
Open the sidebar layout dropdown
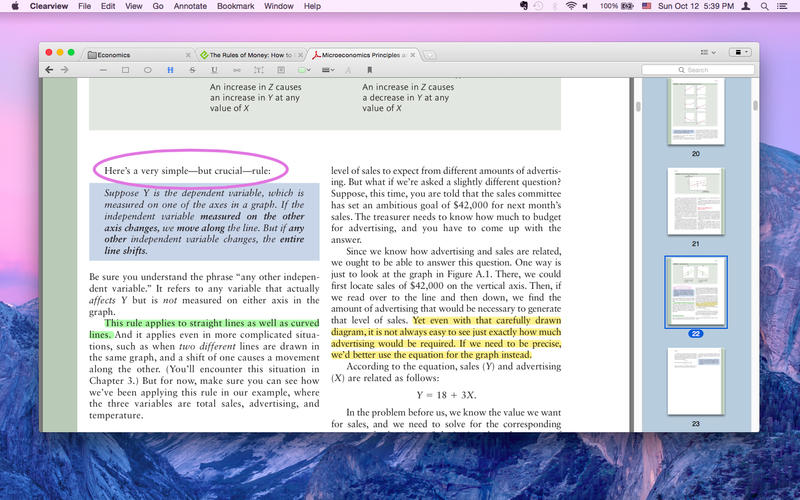740,52
